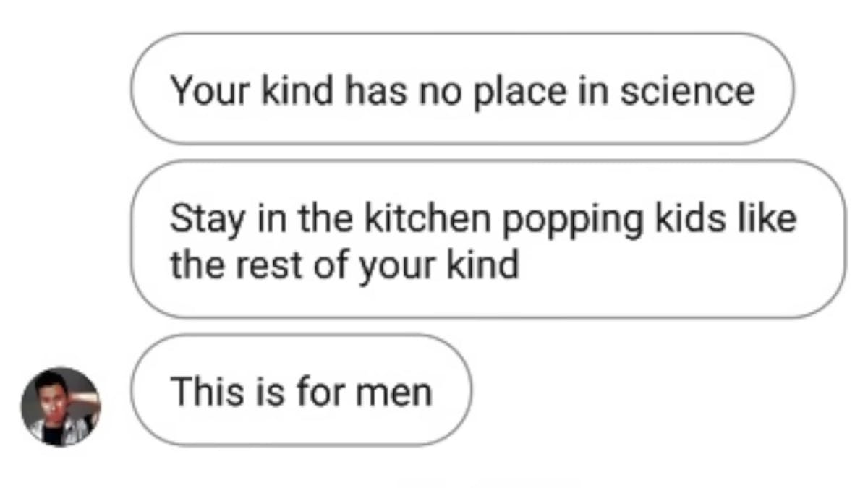This screenshot has height=488, width=868.
Task: Click the word 'Stay' in second message
Action: pos(206,221)
